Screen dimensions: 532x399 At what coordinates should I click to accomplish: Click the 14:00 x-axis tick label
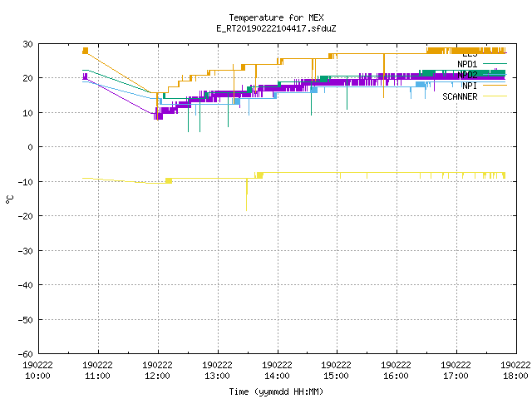point(277,376)
